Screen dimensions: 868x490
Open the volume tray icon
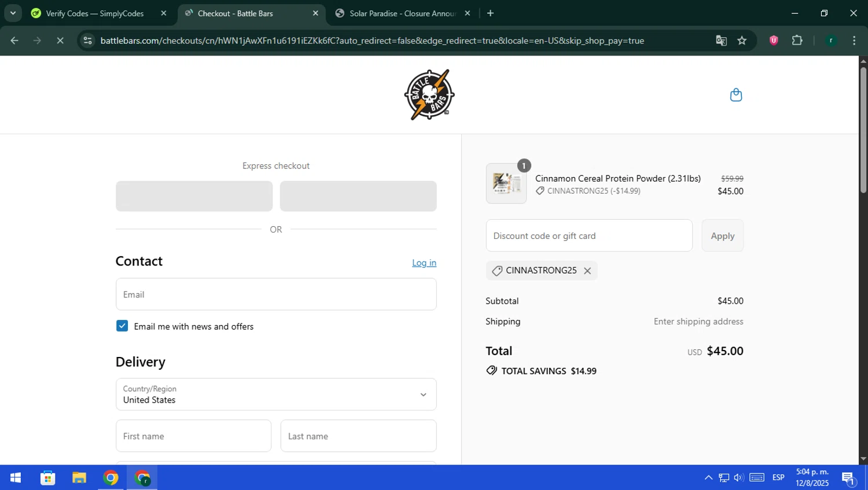739,478
